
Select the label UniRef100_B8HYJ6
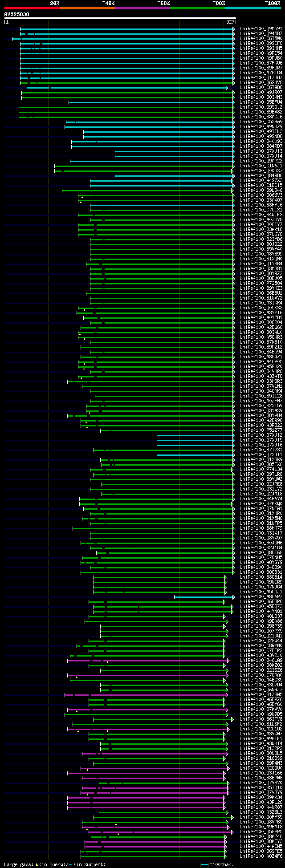tap(261, 205)
